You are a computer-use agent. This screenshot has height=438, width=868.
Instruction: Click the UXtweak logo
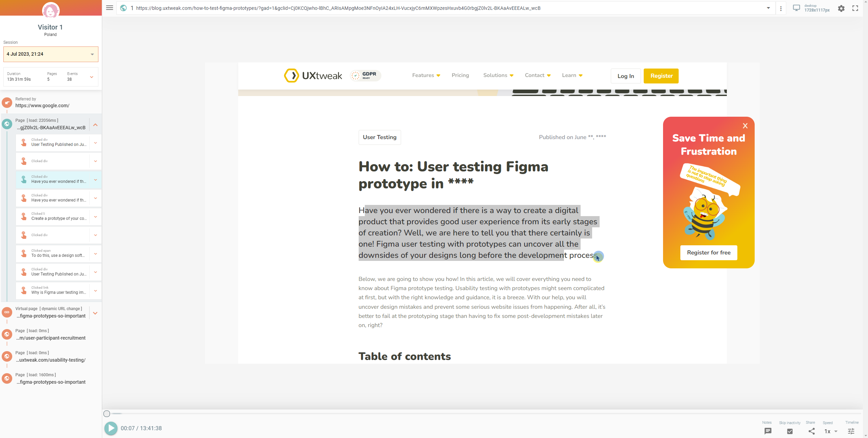tap(313, 76)
